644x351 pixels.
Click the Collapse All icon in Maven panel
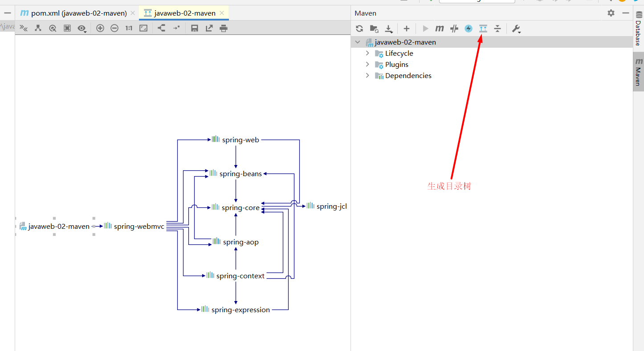tap(497, 29)
